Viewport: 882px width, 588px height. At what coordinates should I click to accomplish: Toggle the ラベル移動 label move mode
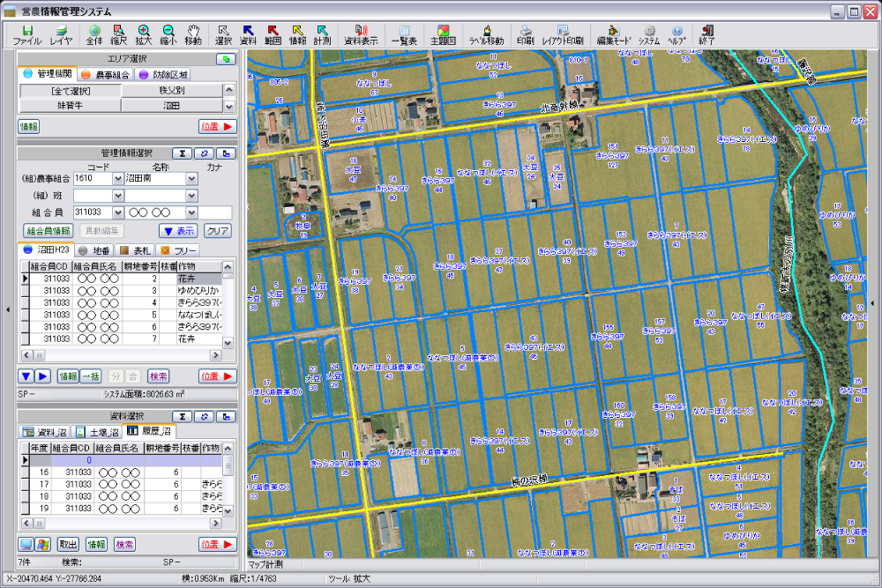coord(486,34)
